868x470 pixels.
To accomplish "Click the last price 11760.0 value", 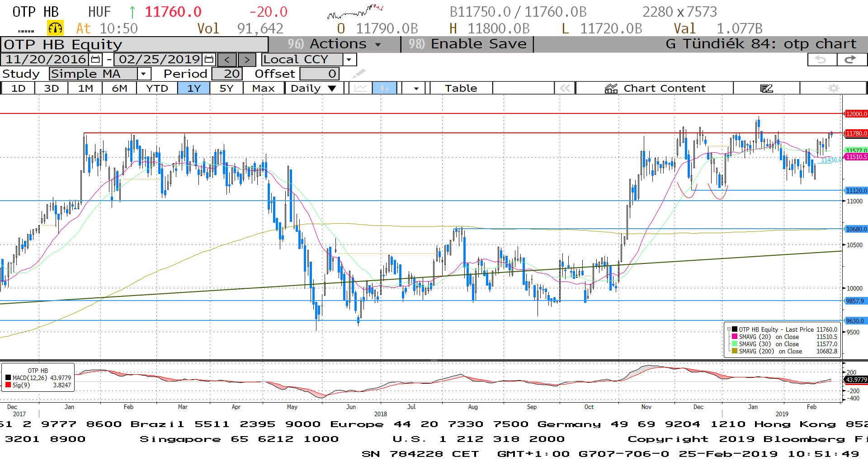I will [x=173, y=12].
